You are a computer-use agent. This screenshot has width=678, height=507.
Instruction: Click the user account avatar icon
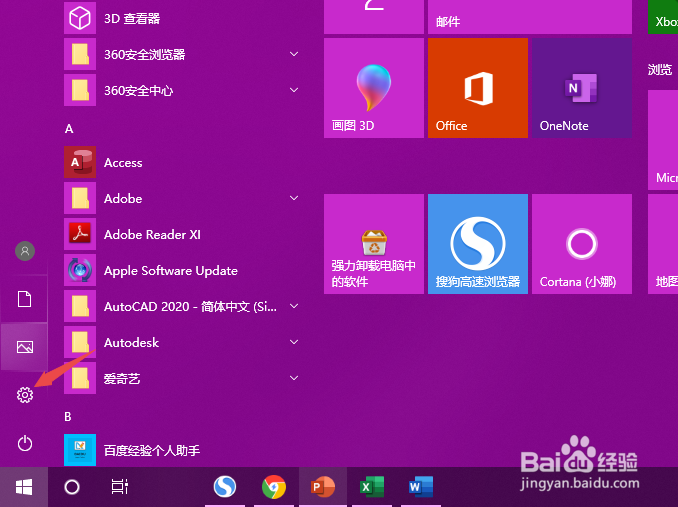click(x=25, y=251)
